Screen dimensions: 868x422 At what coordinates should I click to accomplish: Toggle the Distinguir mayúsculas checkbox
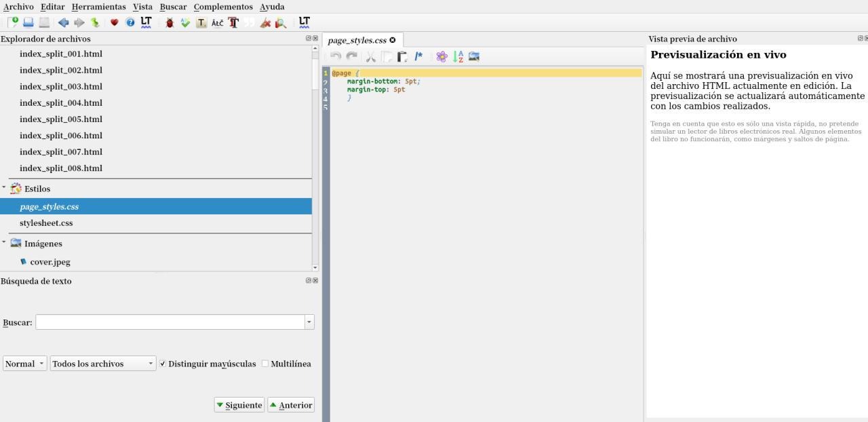tap(163, 364)
